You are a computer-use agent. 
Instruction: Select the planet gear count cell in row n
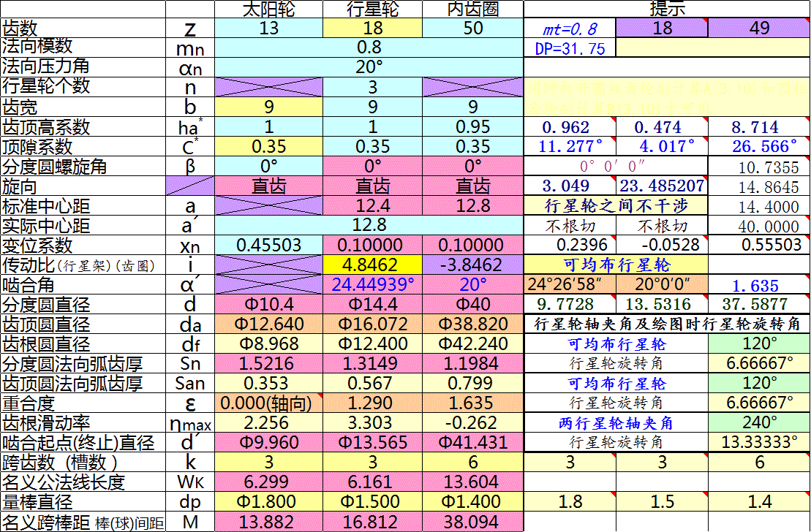372,87
